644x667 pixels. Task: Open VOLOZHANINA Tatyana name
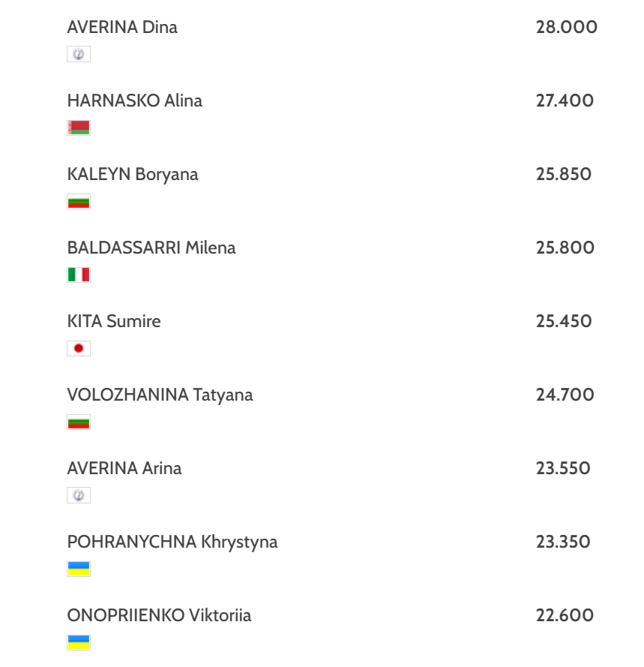click(x=160, y=395)
